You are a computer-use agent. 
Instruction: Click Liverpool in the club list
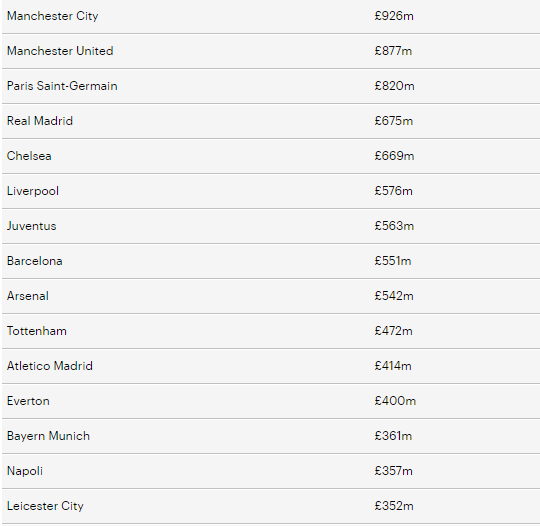click(x=33, y=191)
